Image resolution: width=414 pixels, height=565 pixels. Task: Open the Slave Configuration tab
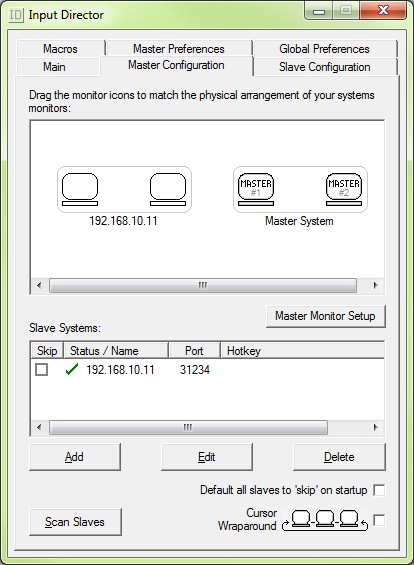(324, 67)
